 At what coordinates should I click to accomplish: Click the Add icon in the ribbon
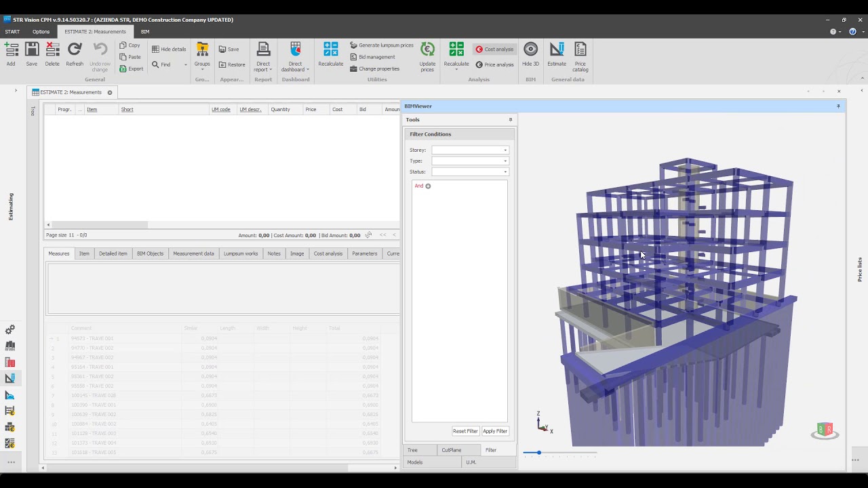tap(11, 49)
